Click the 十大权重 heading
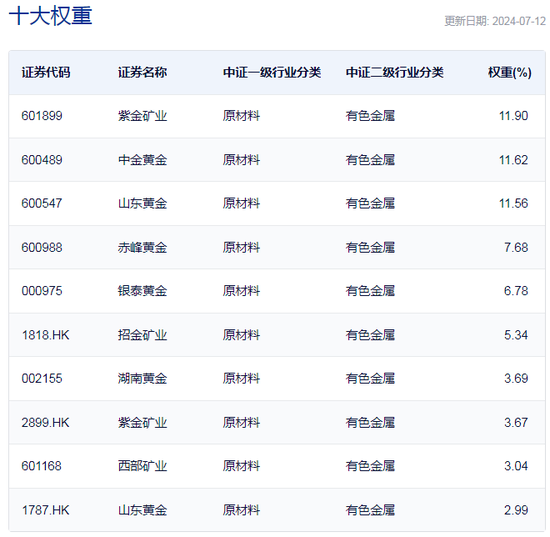The width and height of the screenshot is (550, 537). coord(51,16)
